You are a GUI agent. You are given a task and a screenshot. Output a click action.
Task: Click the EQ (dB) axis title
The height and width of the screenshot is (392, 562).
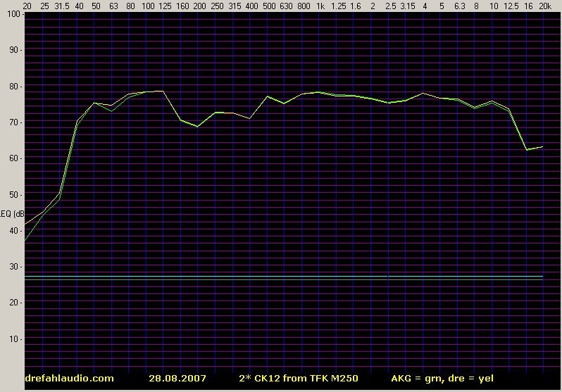tap(12, 214)
